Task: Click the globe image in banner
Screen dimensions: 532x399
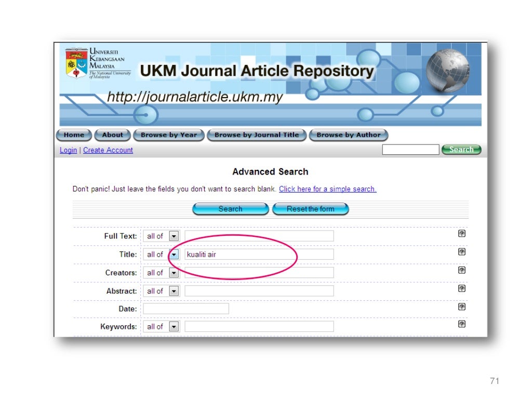Action: (447, 71)
